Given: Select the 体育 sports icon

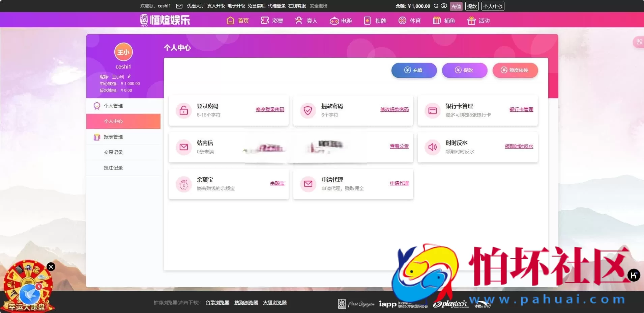Looking at the screenshot, I should 403,21.
